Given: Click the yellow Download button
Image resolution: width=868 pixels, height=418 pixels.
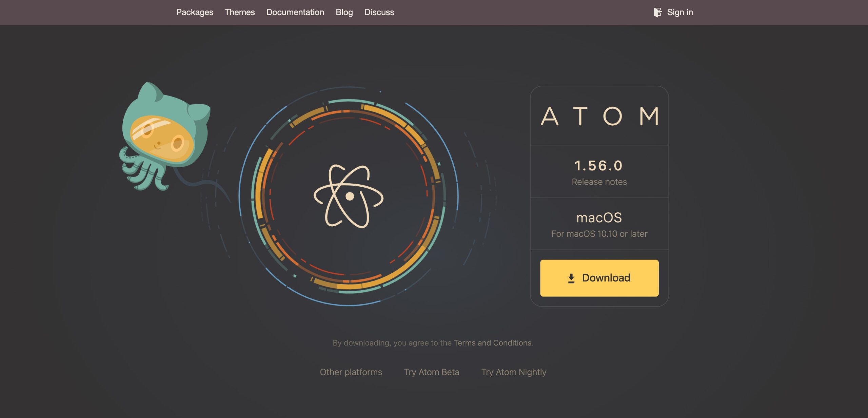Looking at the screenshot, I should point(599,278).
